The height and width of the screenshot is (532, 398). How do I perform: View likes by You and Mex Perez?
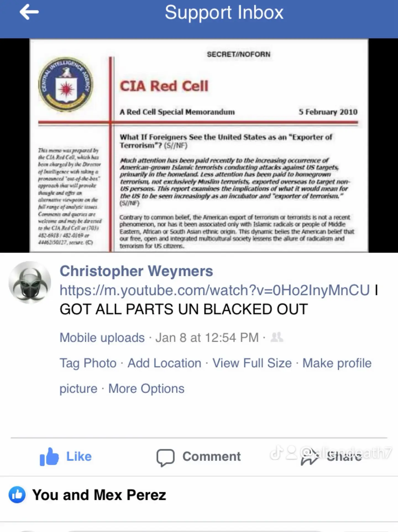coord(99,495)
